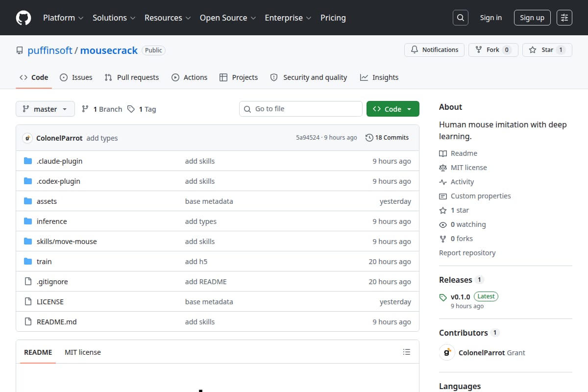
Task: Click the assets folder icon
Action: point(28,201)
